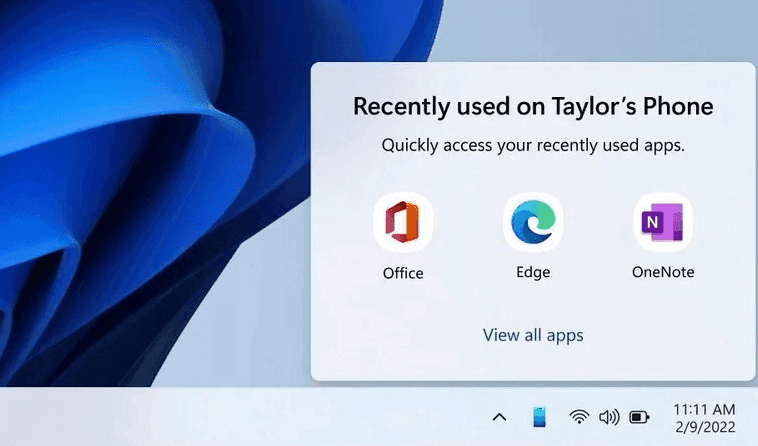This screenshot has height=446, width=758.
Task: Select the "Edge" label text
Action: pyautogui.click(x=533, y=273)
